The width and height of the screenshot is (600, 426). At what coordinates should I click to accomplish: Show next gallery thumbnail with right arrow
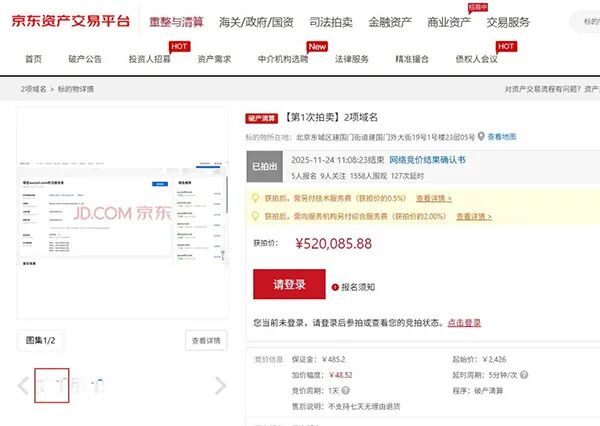tap(221, 385)
